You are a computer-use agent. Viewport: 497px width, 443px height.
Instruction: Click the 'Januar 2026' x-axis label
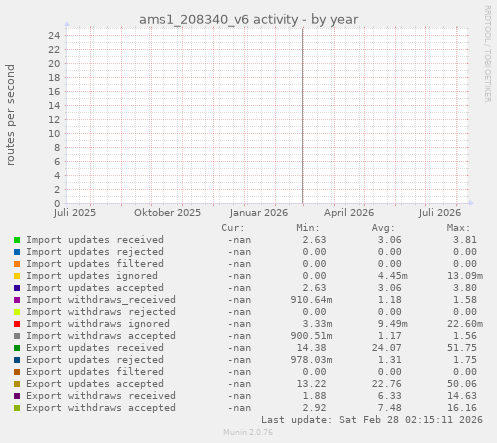tap(259, 213)
